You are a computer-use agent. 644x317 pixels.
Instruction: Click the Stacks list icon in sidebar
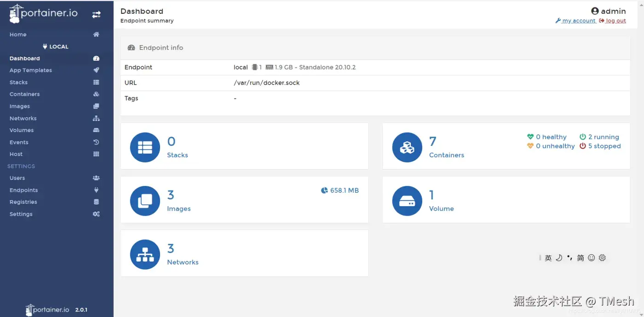96,82
